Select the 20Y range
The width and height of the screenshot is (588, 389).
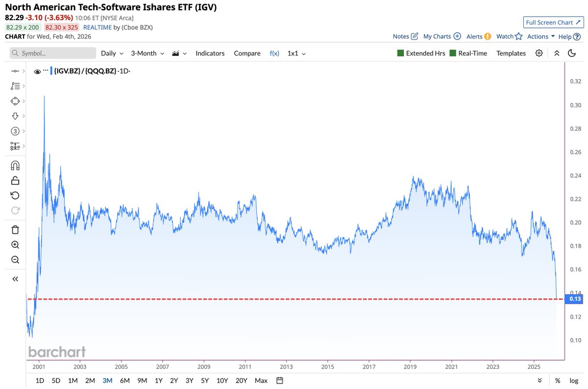coord(241,380)
